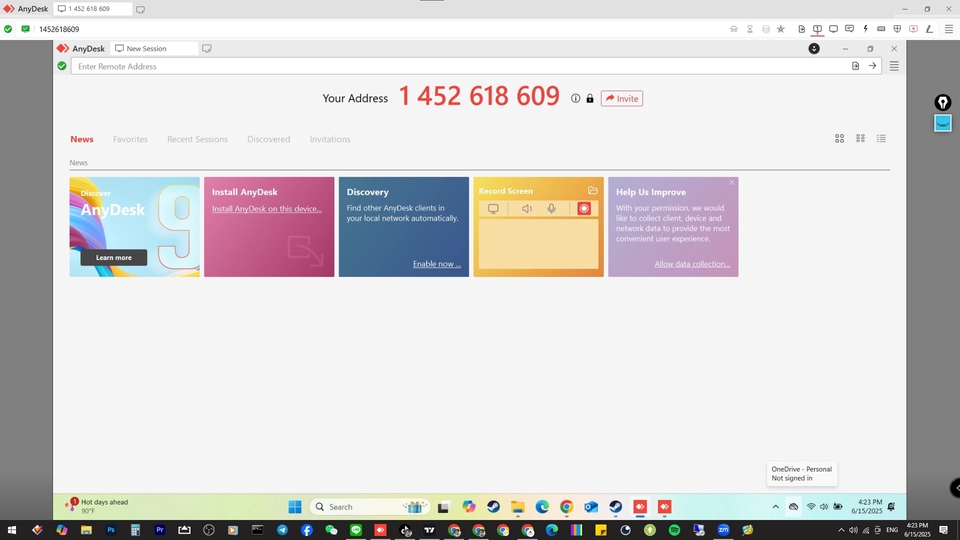Toggle microphone recording in Record Screen tile
Viewport: 960px width, 540px height.
click(x=551, y=209)
